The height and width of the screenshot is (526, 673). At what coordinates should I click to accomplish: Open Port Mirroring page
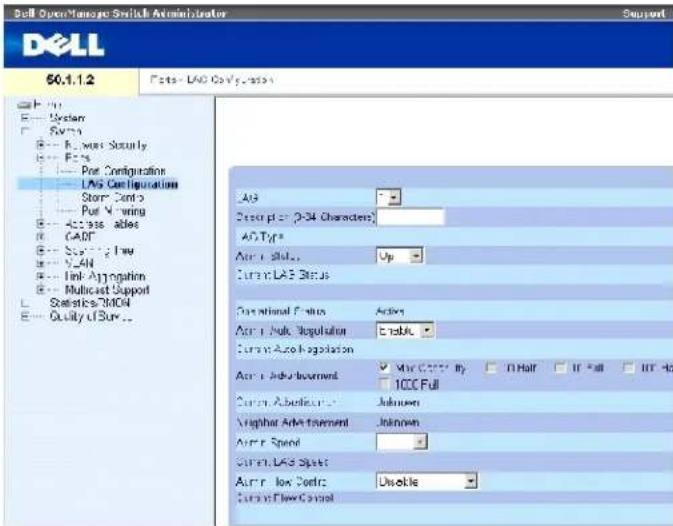click(x=113, y=211)
